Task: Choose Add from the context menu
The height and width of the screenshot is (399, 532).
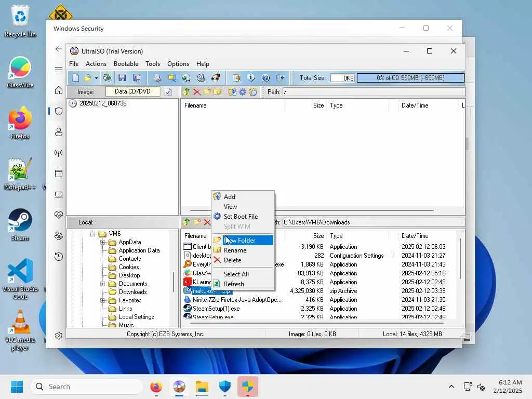Action: 243,197
